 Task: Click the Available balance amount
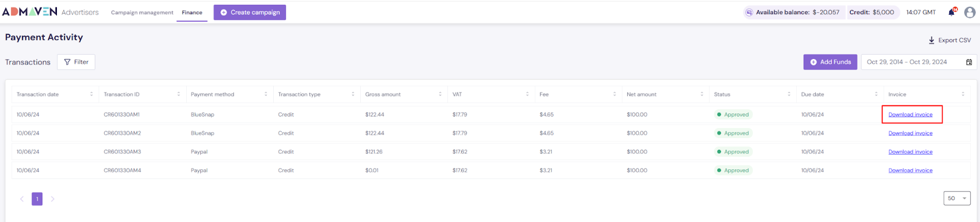(826, 12)
